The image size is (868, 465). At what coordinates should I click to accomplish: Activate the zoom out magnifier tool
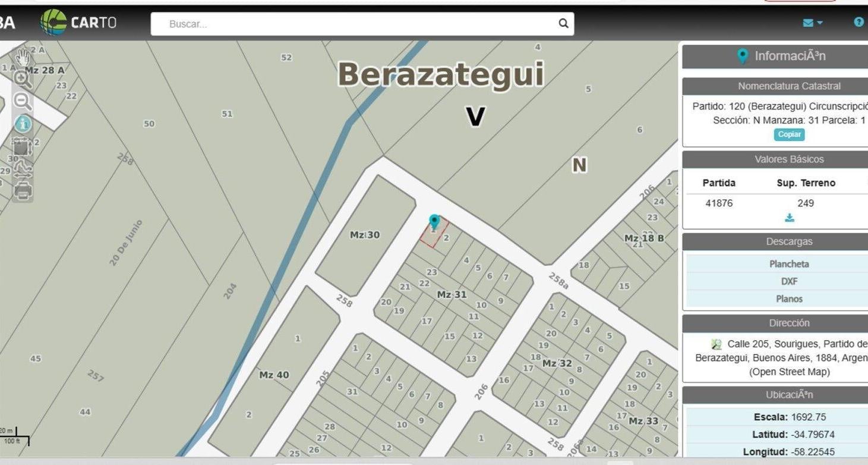pos(23,102)
